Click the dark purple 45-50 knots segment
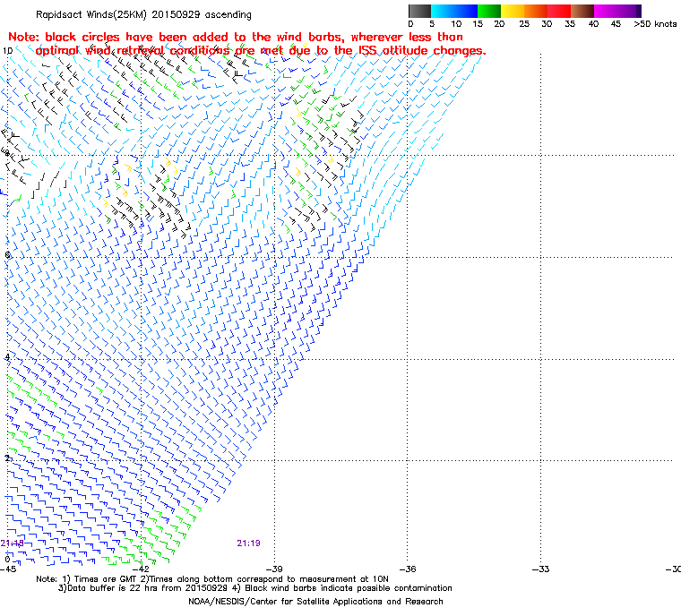681x616 pixels. pyautogui.click(x=629, y=11)
